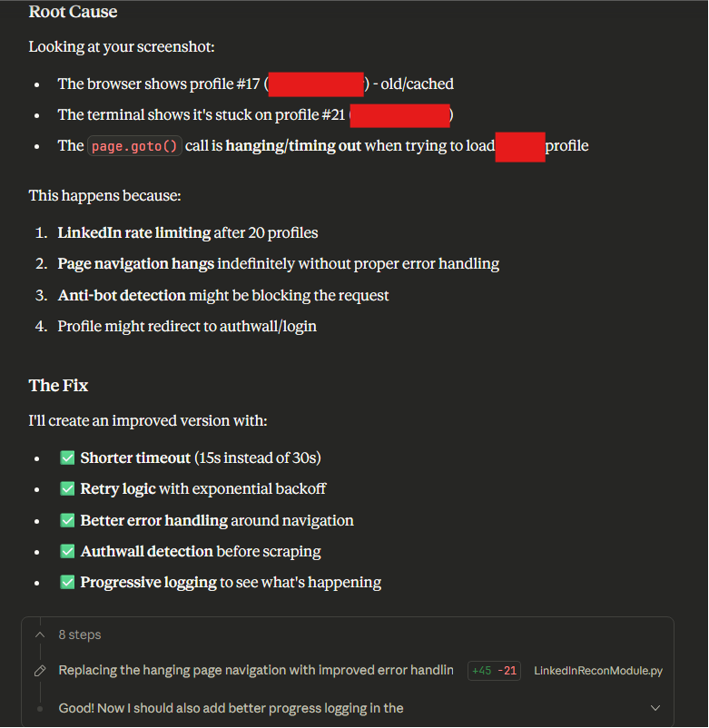Viewport: 709px width, 728px height.
Task: Click the red redaction block after profile #17
Action: click(x=316, y=84)
